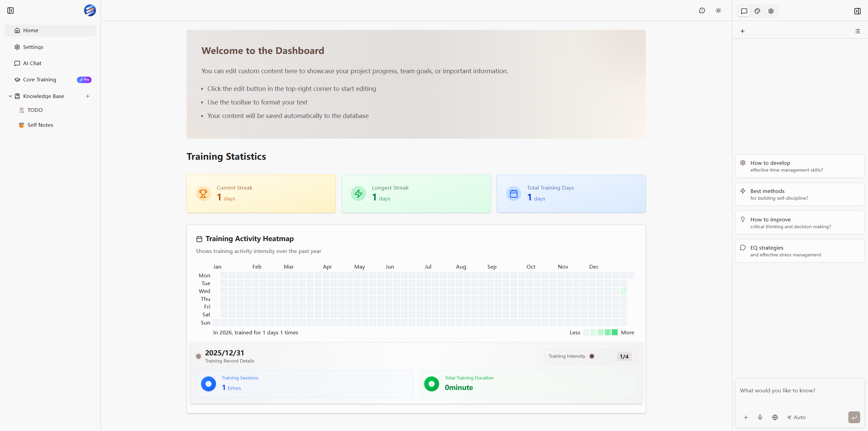
Task: Click the app logo at top of sidebar
Action: pyautogui.click(x=90, y=10)
